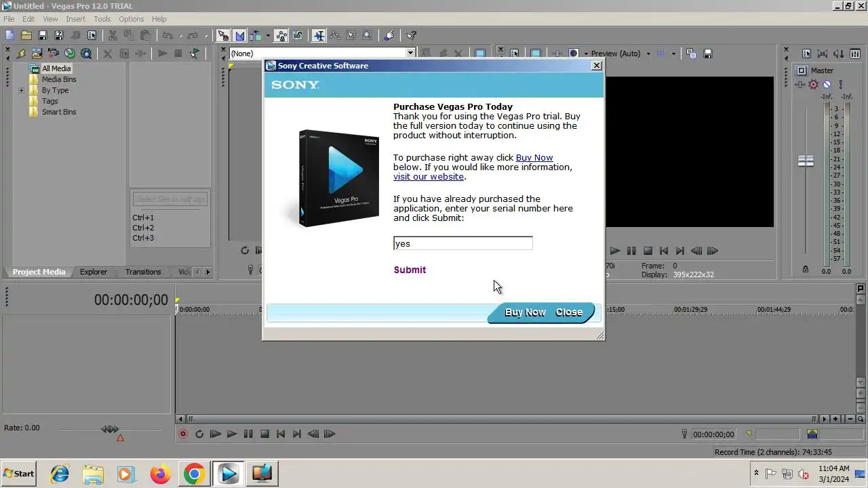Toggle the Master fader lock icon
Viewport: 868px width, 488px height.
(x=806, y=270)
